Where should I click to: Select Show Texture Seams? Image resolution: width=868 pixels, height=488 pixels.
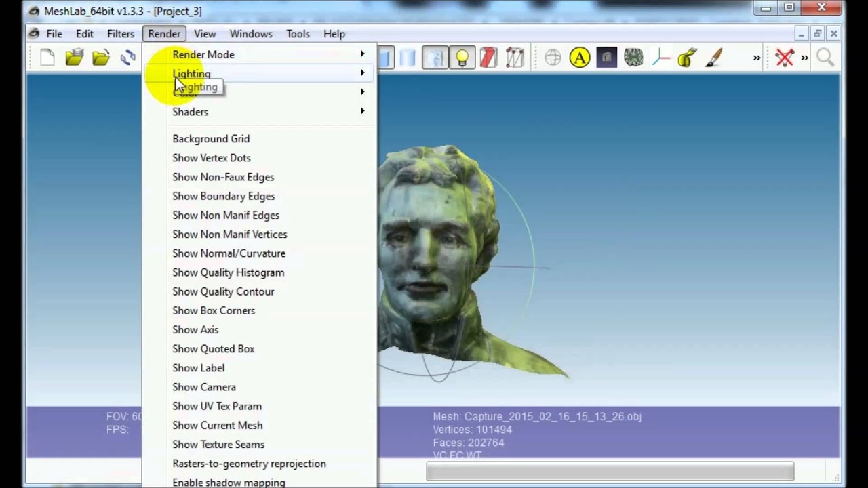click(259, 444)
